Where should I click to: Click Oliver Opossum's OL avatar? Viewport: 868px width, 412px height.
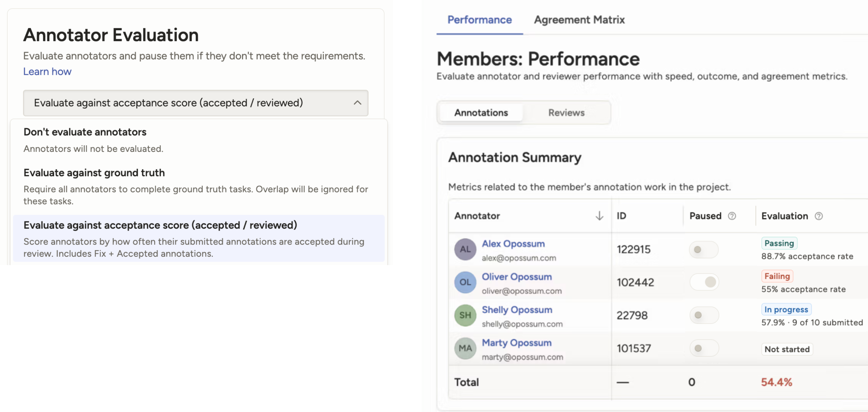pyautogui.click(x=465, y=282)
